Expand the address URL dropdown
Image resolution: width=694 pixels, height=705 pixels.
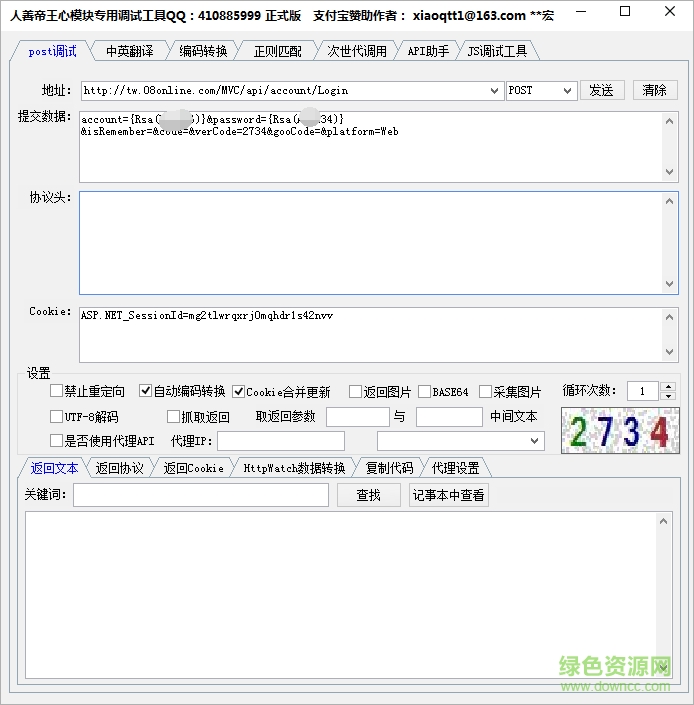pyautogui.click(x=494, y=91)
